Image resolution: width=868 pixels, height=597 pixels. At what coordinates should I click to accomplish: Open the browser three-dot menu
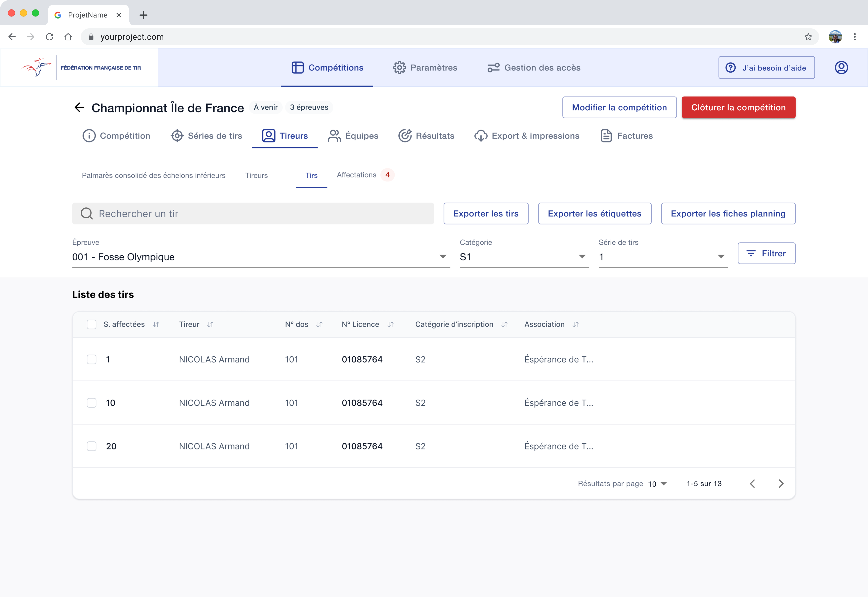pos(855,37)
